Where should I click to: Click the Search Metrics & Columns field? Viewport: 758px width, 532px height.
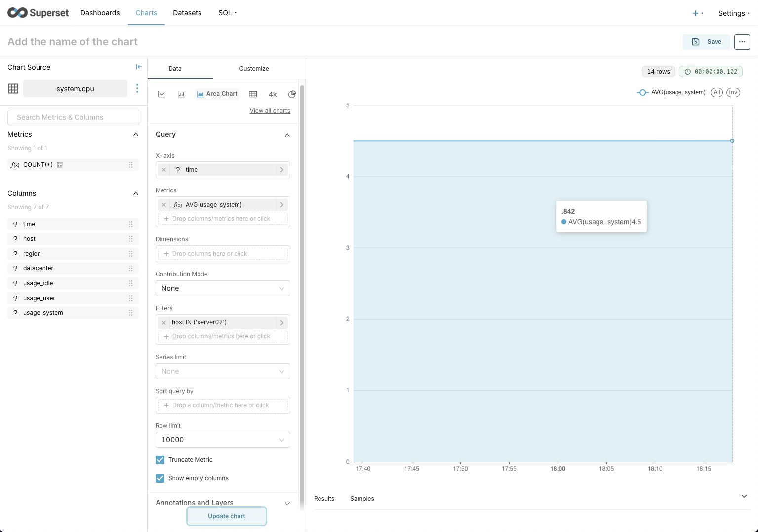(73, 117)
